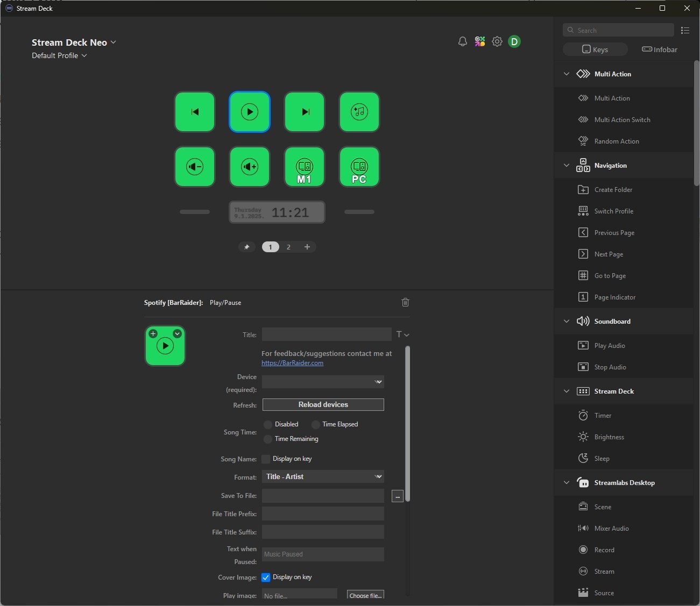The width and height of the screenshot is (700, 606).
Task: Click the infobar clock display 11:21
Action: [x=277, y=212]
